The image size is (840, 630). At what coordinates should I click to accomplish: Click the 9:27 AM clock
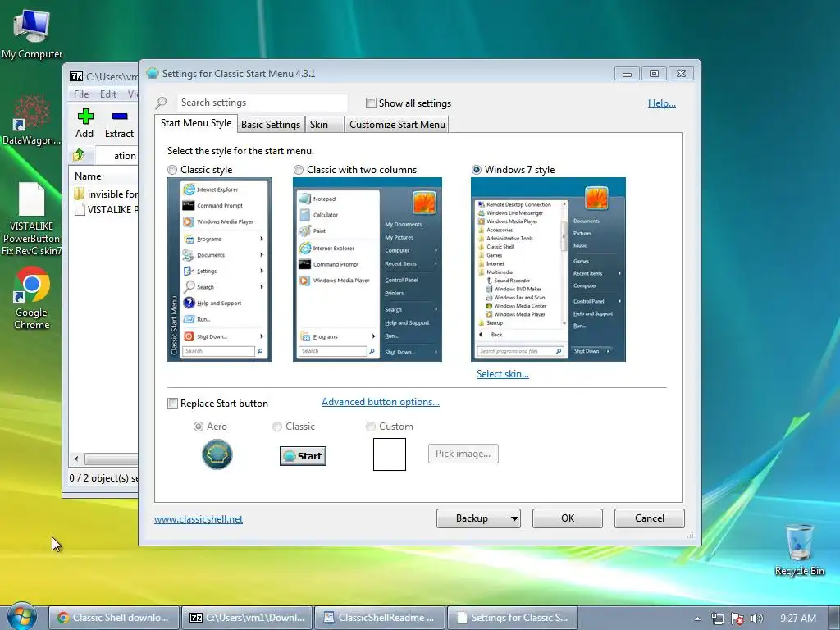tap(797, 619)
